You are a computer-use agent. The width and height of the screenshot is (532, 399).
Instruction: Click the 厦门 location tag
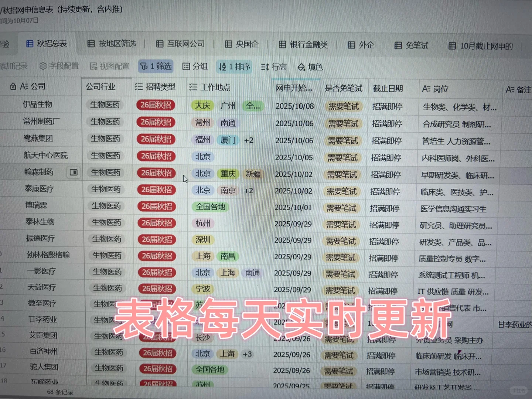228,140
